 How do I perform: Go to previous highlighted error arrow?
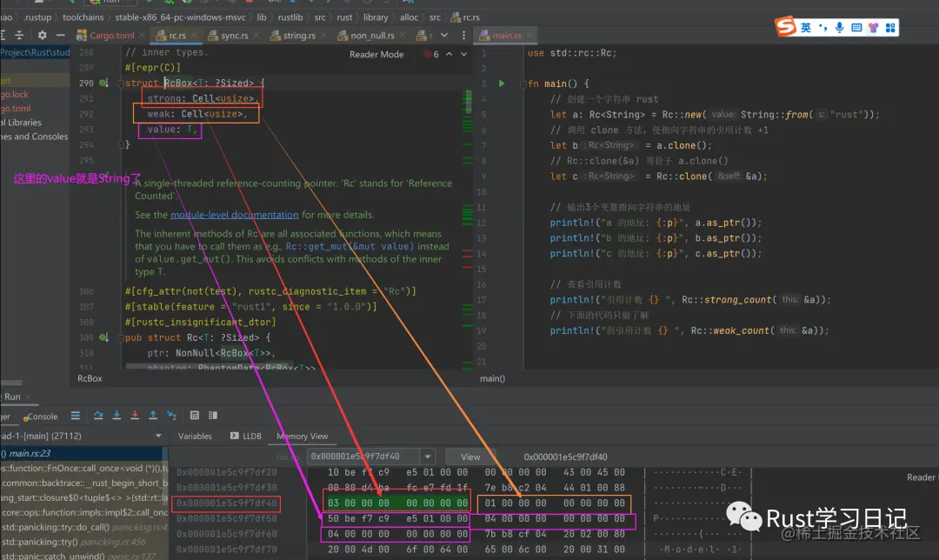(450, 54)
